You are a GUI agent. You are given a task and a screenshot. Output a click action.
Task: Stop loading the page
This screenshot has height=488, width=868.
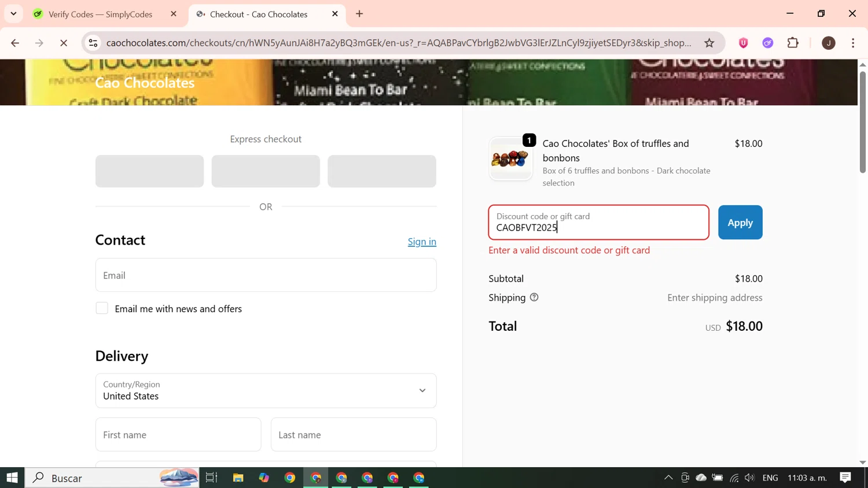[64, 43]
